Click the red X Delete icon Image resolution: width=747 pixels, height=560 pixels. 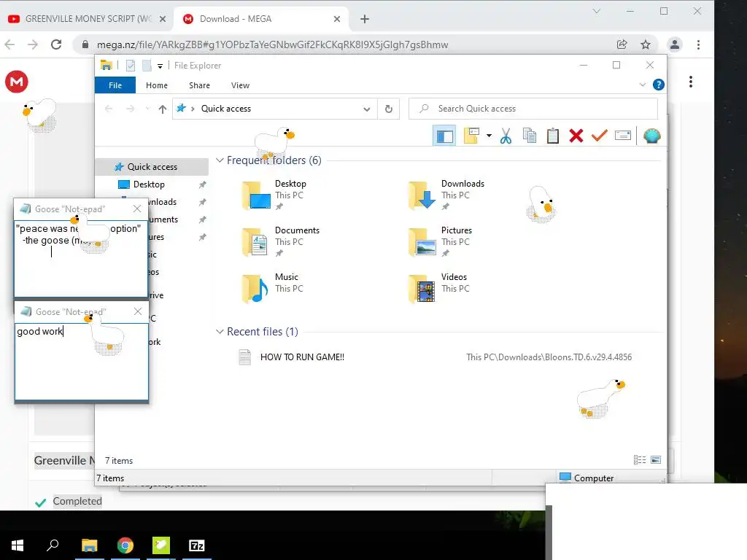tap(576, 136)
